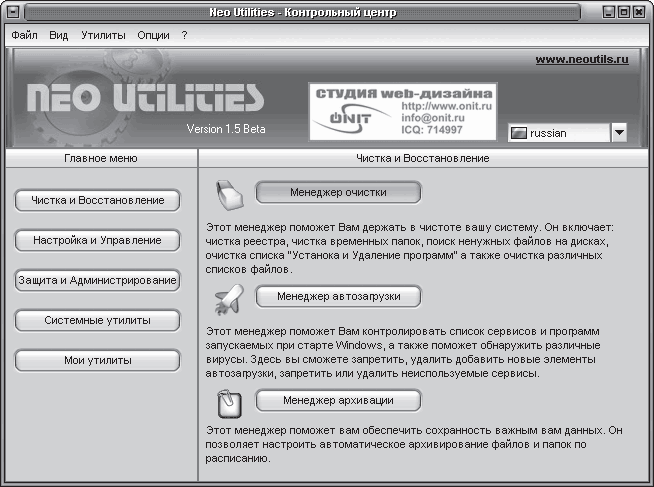Launch the Менеджер архивации button
This screenshot has width=654, height=487.
338,400
